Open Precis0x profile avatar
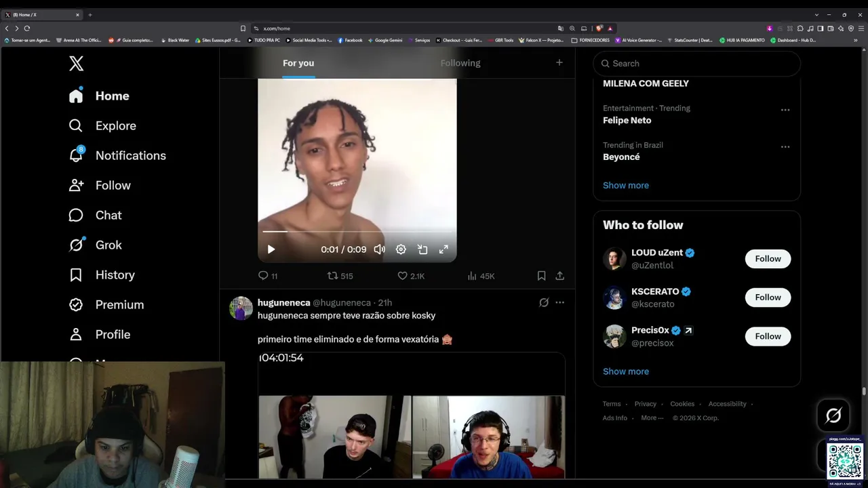868x488 pixels. point(614,337)
